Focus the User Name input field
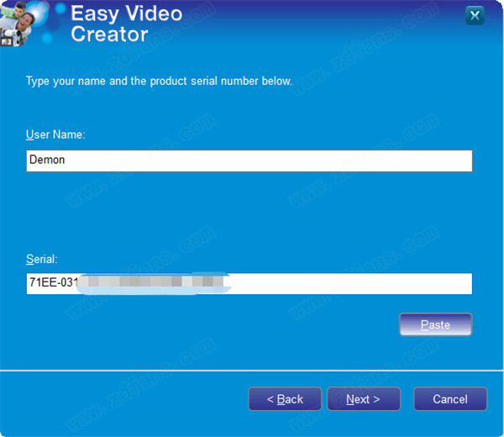Screen dimensions: 504x437 [249, 161]
